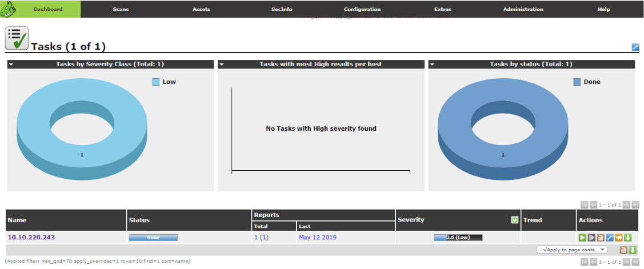Screen dimensions: 644x269
Task: Open the 10.10.220.243 task link
Action: pos(31,237)
